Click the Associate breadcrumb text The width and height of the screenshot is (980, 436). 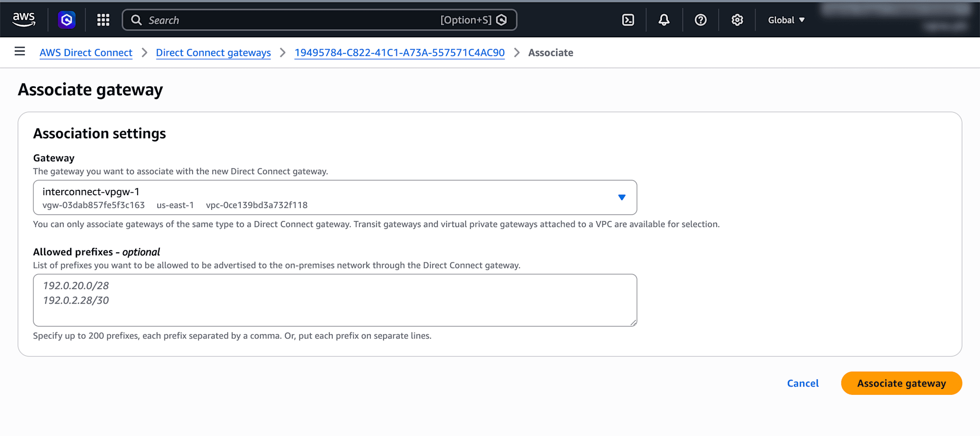[x=551, y=52]
